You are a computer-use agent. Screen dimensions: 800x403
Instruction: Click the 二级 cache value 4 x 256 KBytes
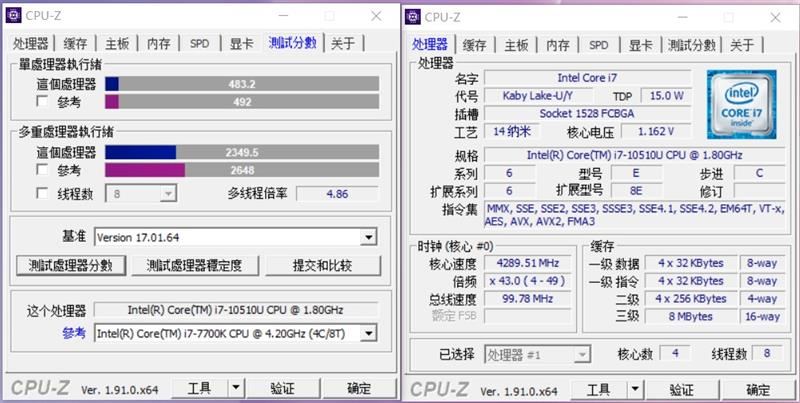pyautogui.click(x=691, y=299)
